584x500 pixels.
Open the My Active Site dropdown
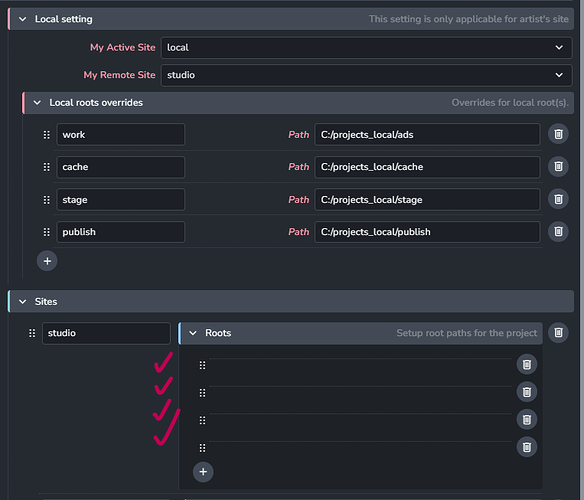coord(366,48)
